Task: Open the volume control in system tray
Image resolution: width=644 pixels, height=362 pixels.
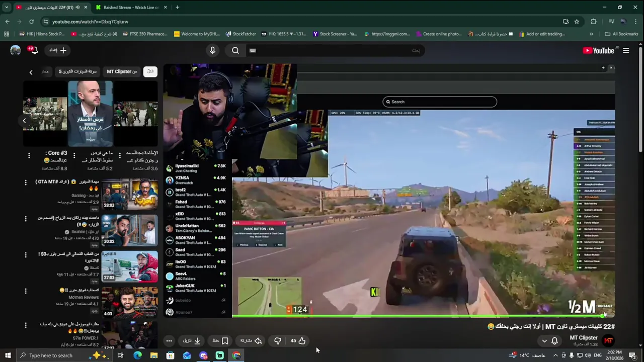Action: pyautogui.click(x=588, y=355)
